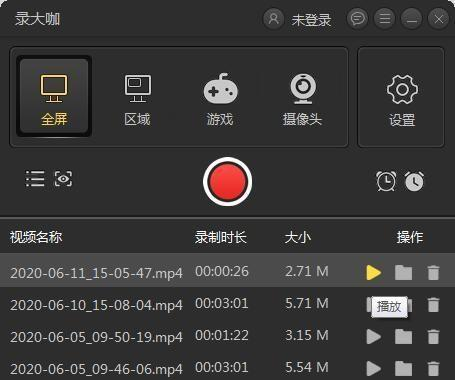Click the 录大咖 app title
Screen dimensions: 455x380
38,19
